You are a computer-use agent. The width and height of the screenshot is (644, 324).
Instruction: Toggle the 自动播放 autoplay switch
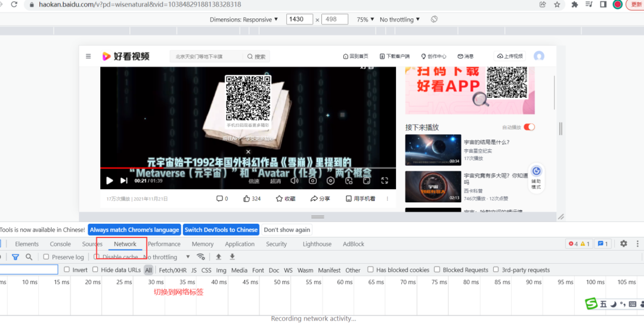point(530,127)
